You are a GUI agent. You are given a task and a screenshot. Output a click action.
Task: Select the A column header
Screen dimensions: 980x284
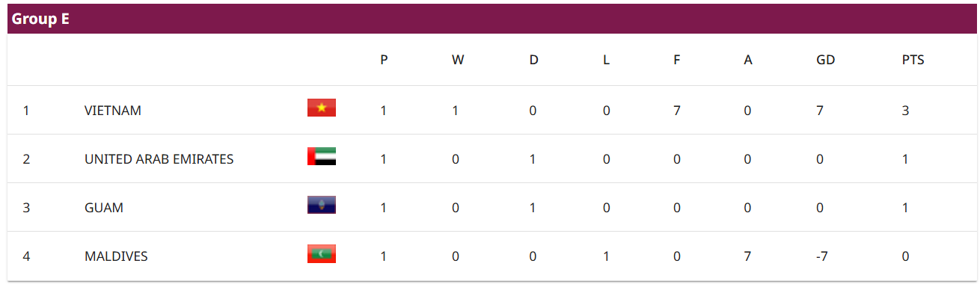[748, 61]
